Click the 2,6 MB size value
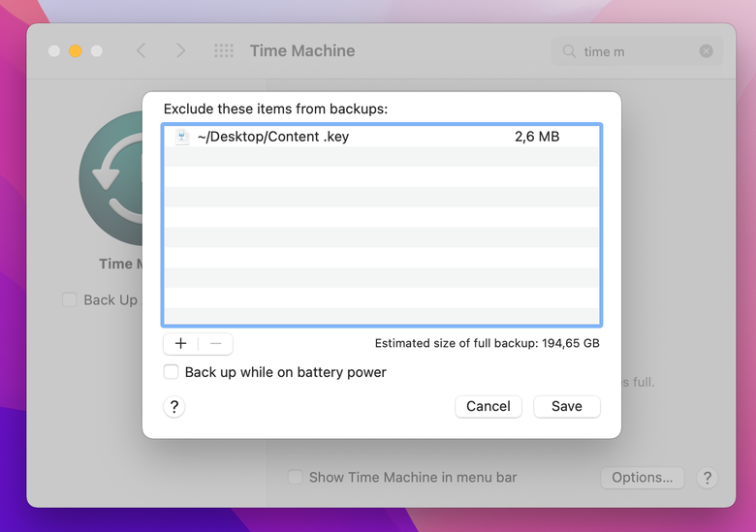This screenshot has height=532, width=756. click(537, 137)
